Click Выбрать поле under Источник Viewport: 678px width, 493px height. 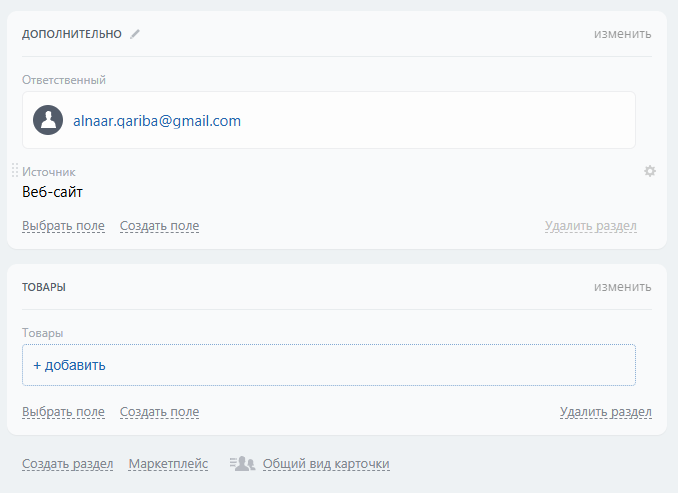[x=63, y=226]
